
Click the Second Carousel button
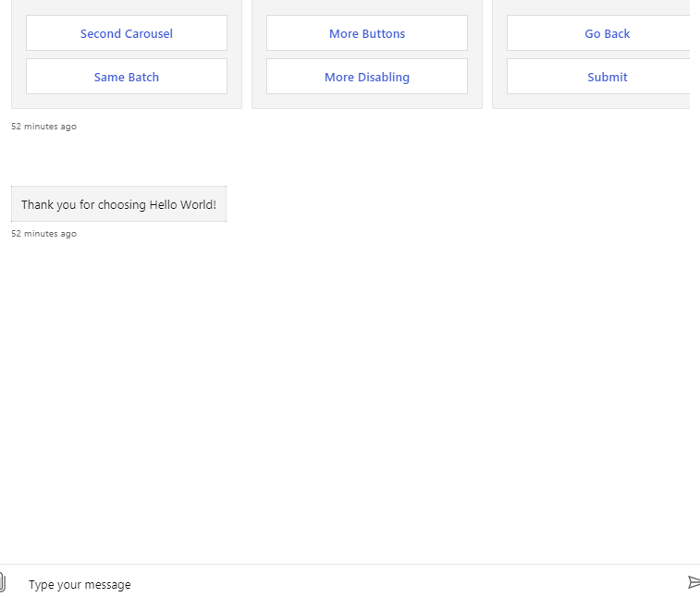[127, 33]
